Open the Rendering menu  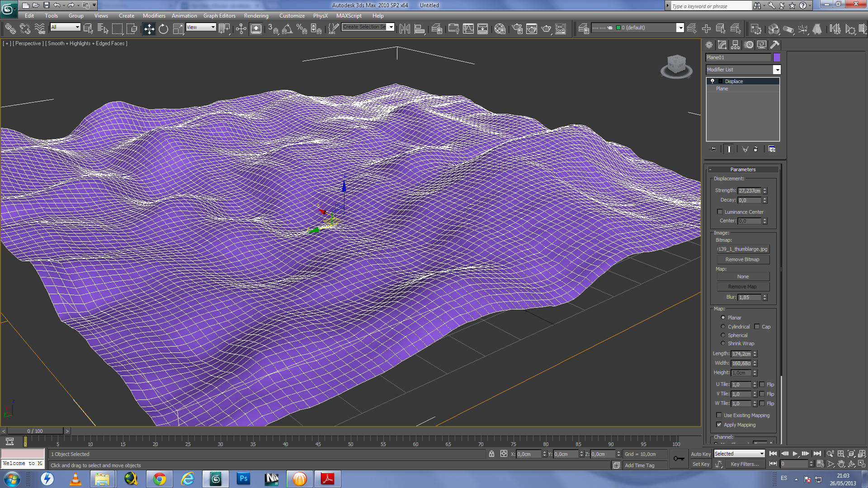256,16
